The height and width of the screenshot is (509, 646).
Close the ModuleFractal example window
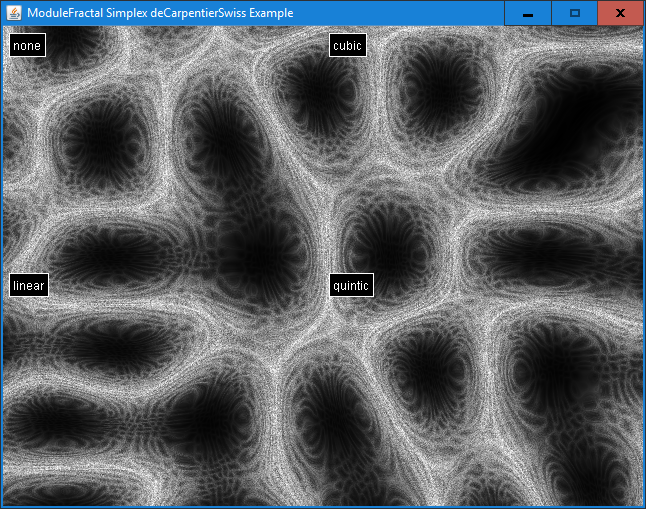620,13
